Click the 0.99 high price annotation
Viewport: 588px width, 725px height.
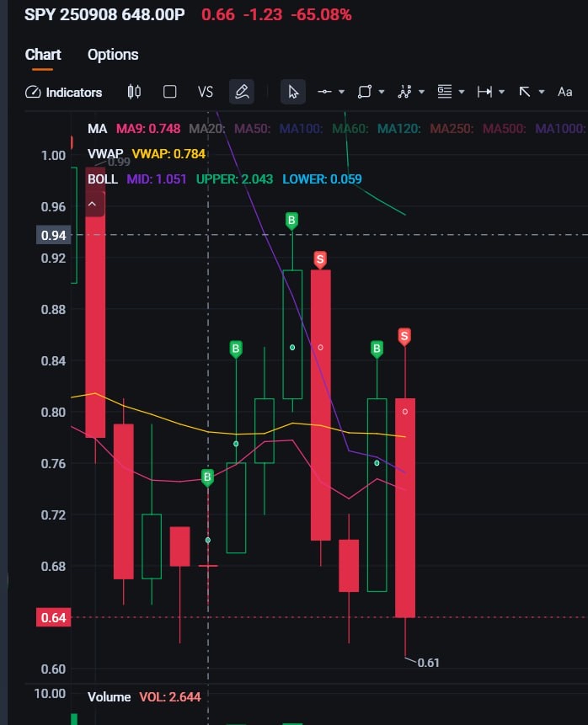[119, 162]
